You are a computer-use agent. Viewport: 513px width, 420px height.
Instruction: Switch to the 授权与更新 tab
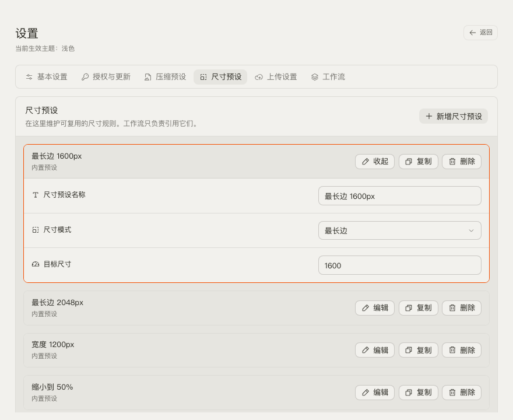106,77
